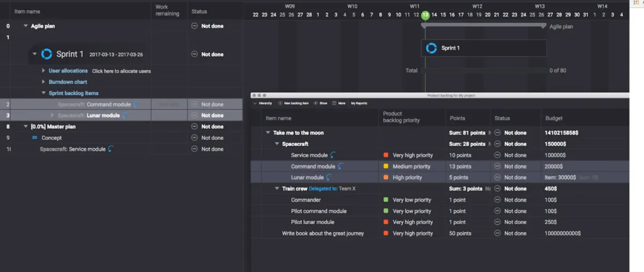The width and height of the screenshot is (644, 272).
Task: Click Spacecraft row status icon in backlog
Action: [x=497, y=144]
